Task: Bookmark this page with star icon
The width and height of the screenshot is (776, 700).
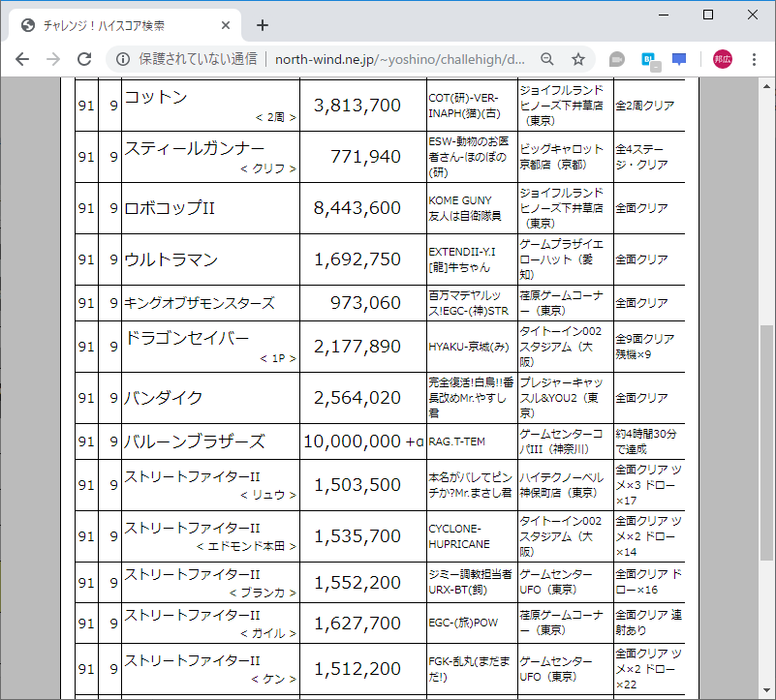Action: click(x=578, y=59)
